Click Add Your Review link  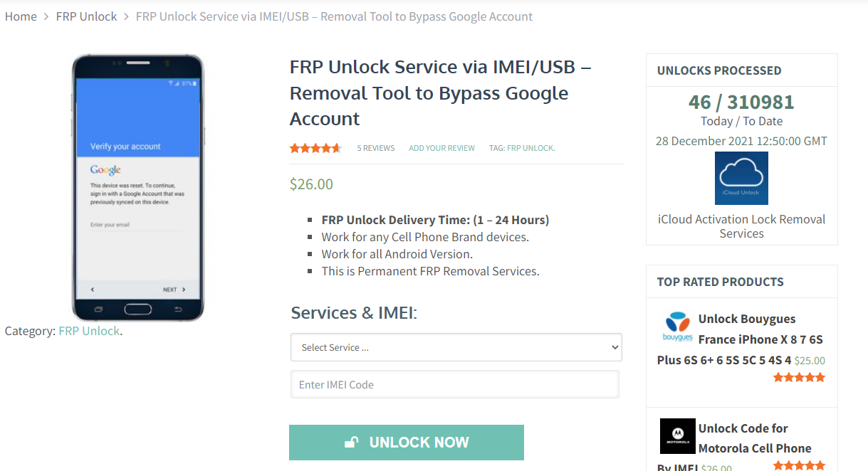(441, 148)
